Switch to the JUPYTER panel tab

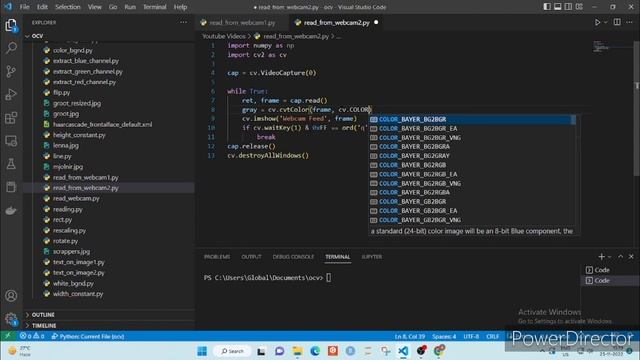tap(372, 257)
